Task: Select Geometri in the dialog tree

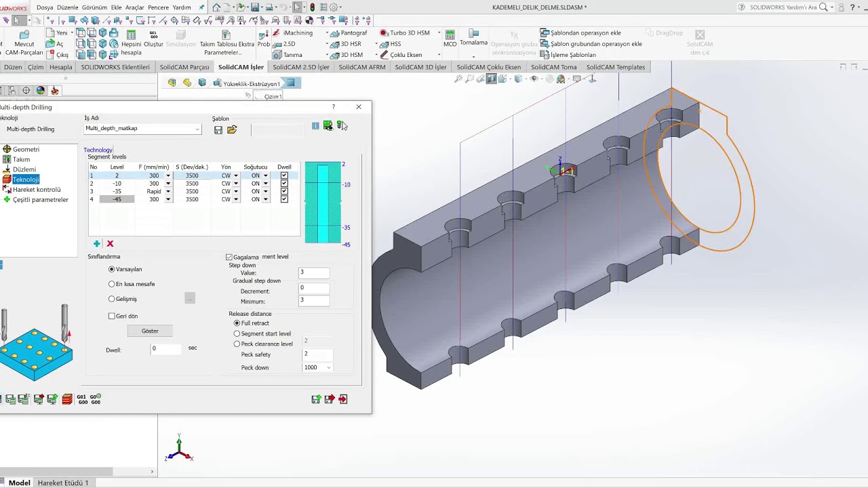Action: [26, 149]
